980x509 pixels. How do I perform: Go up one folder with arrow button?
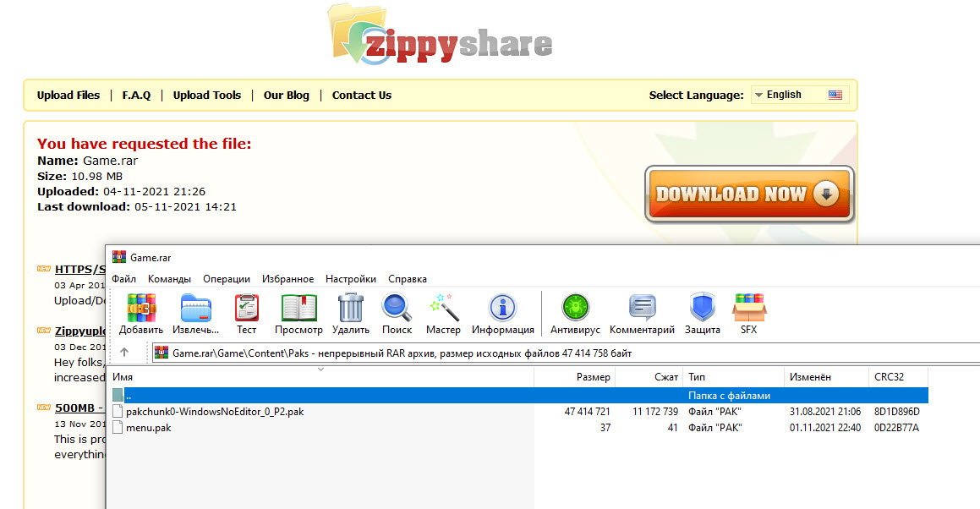pos(124,353)
